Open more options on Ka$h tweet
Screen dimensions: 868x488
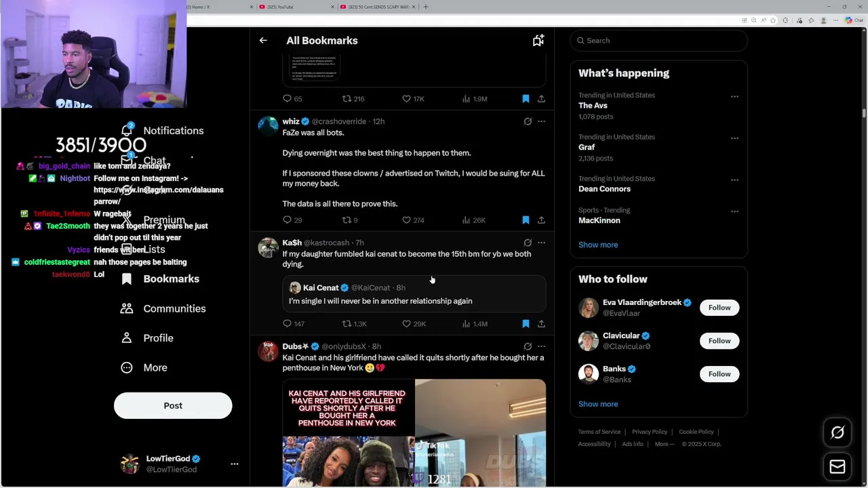pyautogui.click(x=541, y=243)
